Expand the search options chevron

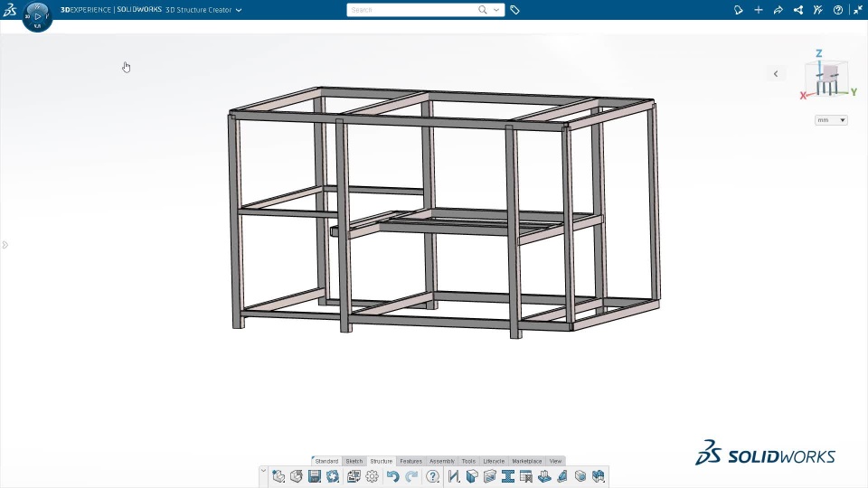[x=496, y=10]
